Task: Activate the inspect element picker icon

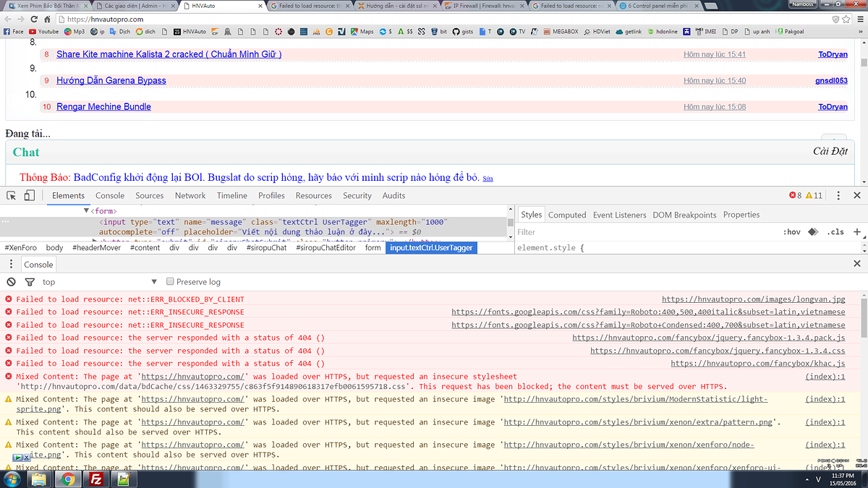Action: pos(12,195)
